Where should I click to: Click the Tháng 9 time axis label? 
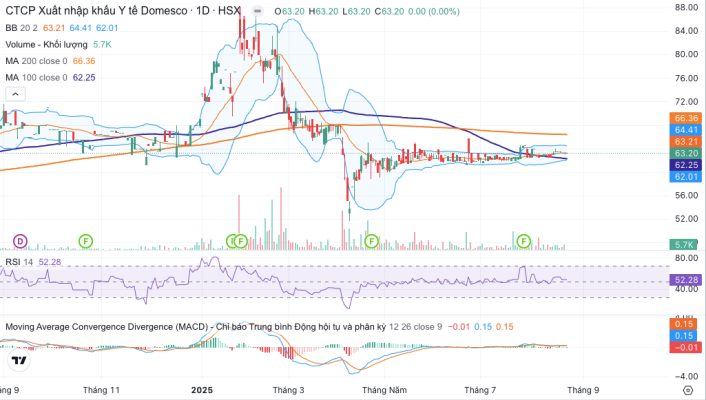click(x=583, y=390)
